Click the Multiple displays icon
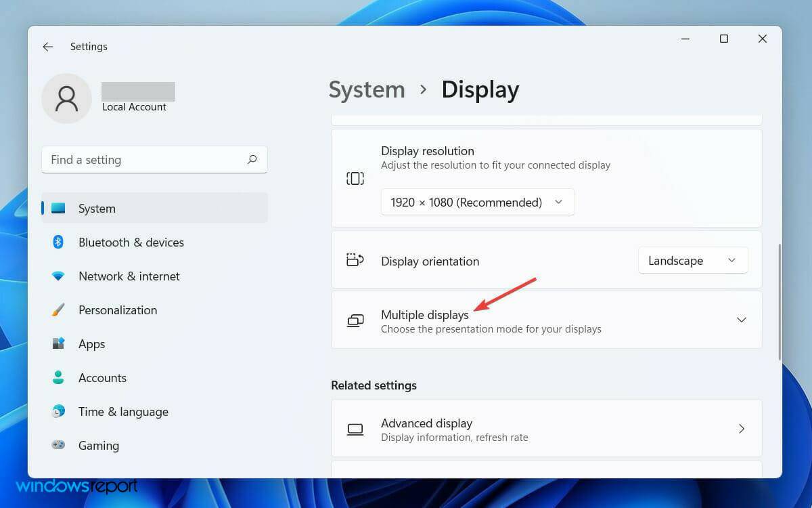The height and width of the screenshot is (508, 812). coord(355,320)
